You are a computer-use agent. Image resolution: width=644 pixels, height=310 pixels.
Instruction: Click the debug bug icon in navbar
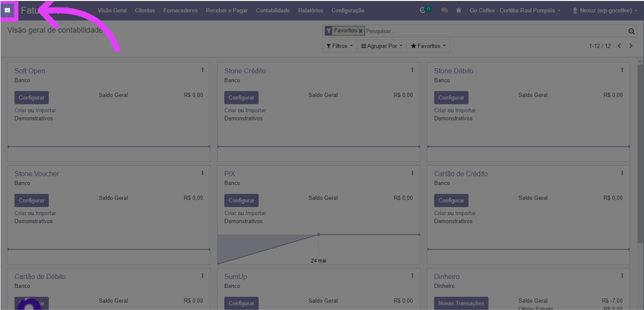click(458, 10)
